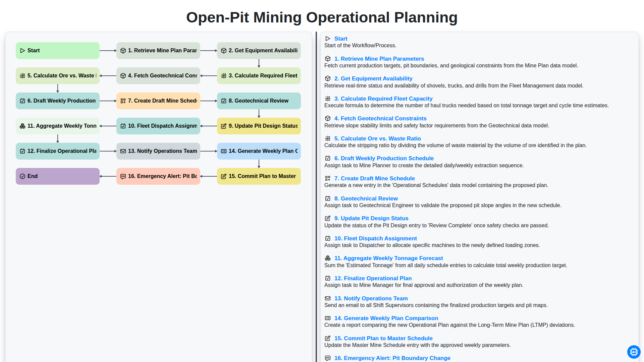
Task: Open the 1. Retrieve Mine Plan Parameters link
Action: pyautogui.click(x=379, y=59)
